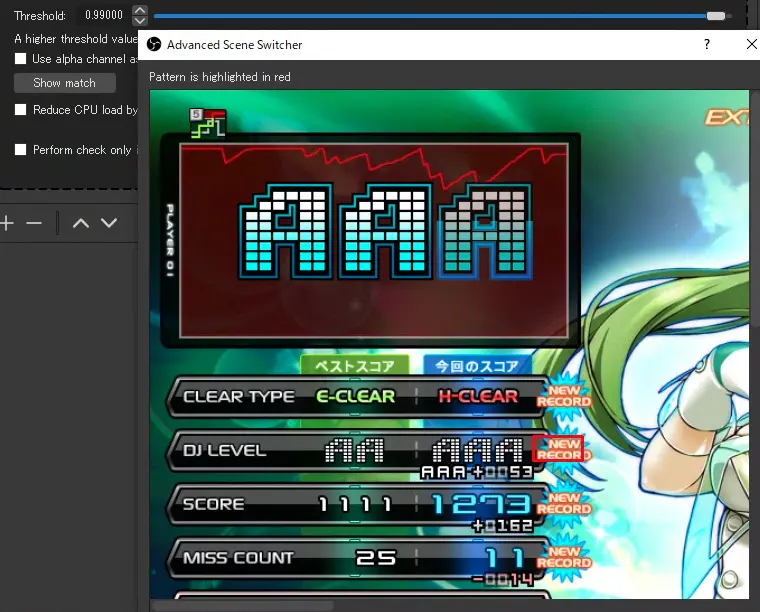Click the red-highlighted NEW RECORD badge
Image resolution: width=760 pixels, height=612 pixels.
coord(558,450)
